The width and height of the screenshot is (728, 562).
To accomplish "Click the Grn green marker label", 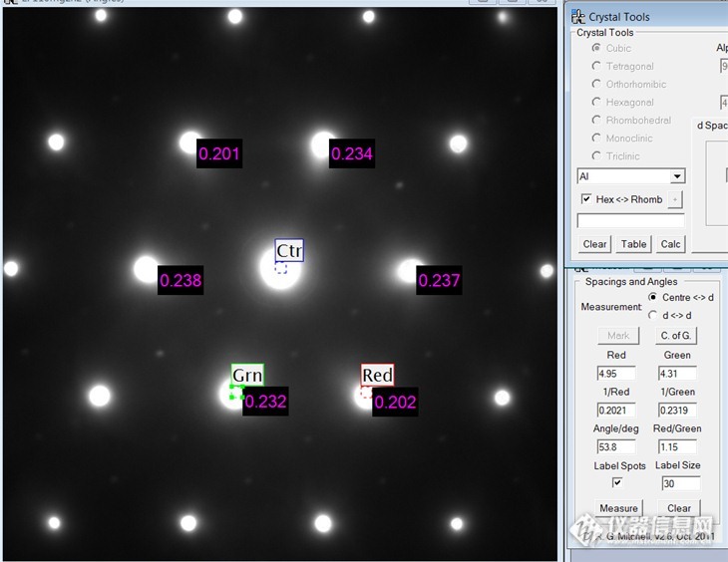I will click(x=247, y=375).
